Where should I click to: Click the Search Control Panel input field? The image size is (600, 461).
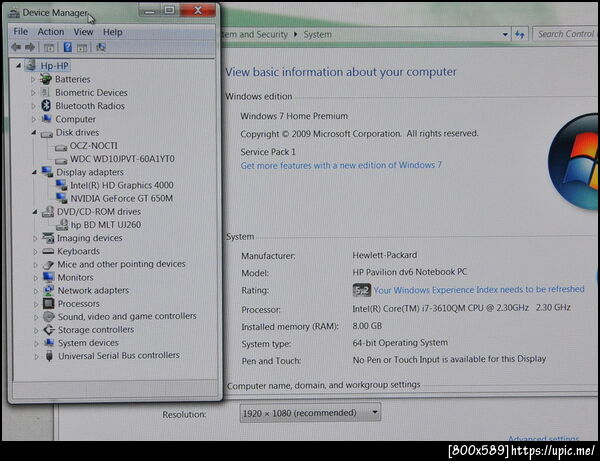pyautogui.click(x=566, y=34)
